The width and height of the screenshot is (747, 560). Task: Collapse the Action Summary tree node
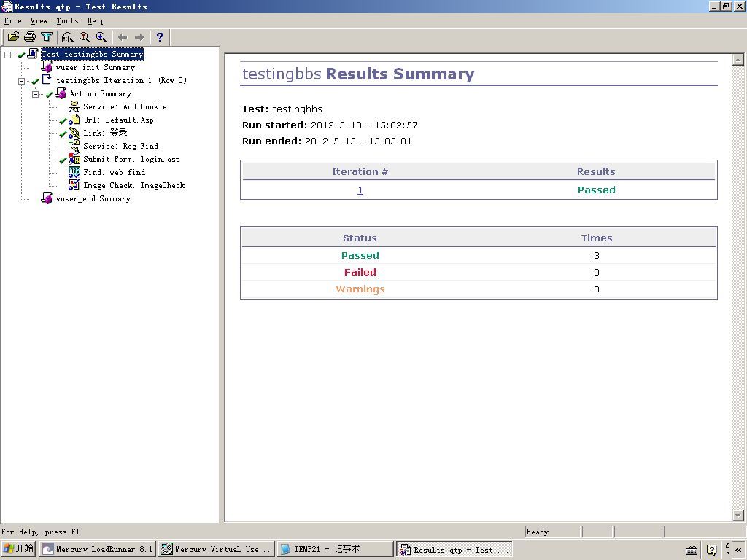(35, 94)
